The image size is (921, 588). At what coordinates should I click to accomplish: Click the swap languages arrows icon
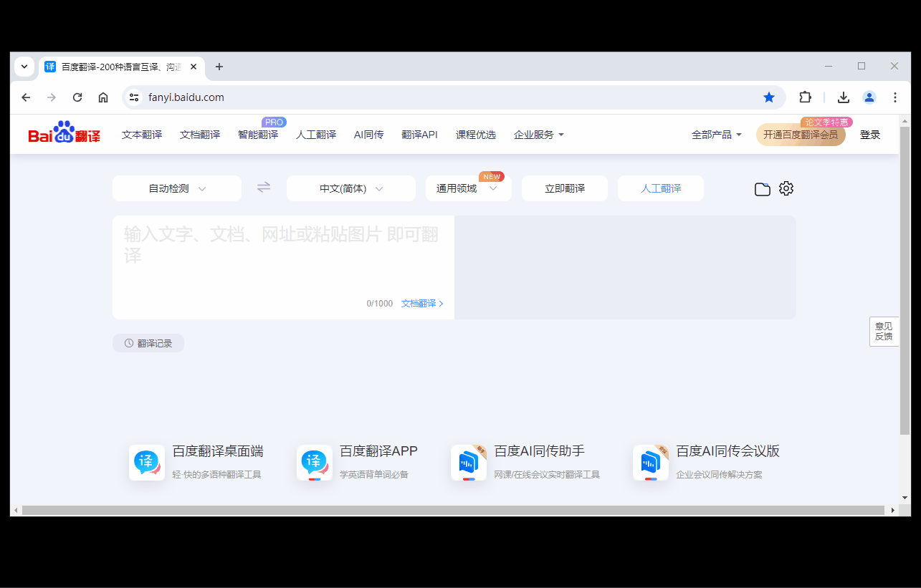click(264, 188)
